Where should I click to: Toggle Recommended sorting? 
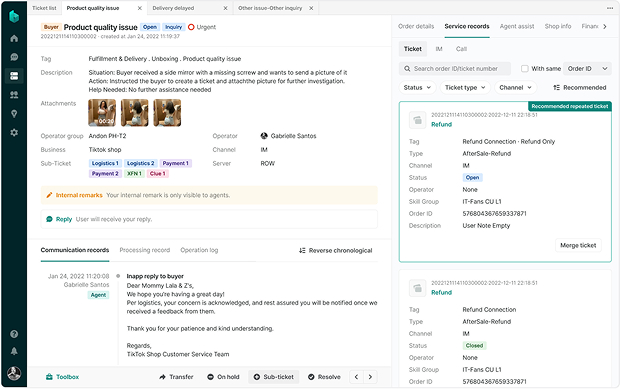(x=580, y=87)
